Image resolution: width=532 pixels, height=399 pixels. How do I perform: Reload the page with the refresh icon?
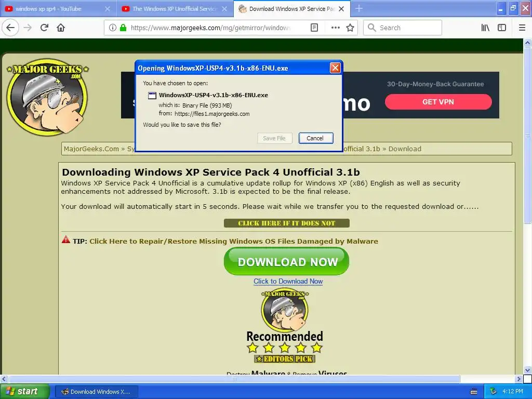click(44, 28)
